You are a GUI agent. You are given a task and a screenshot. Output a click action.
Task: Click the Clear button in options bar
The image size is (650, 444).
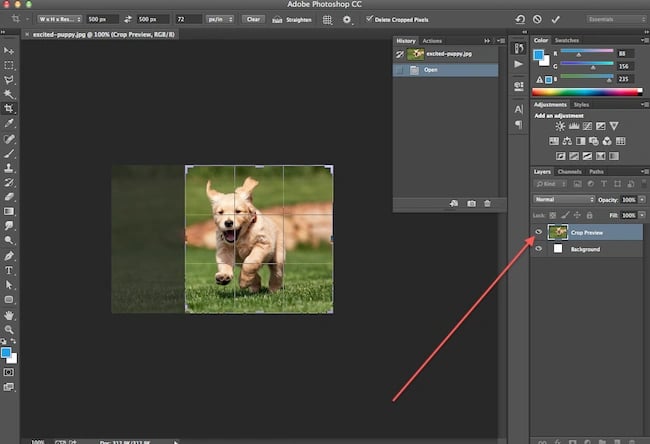(253, 19)
